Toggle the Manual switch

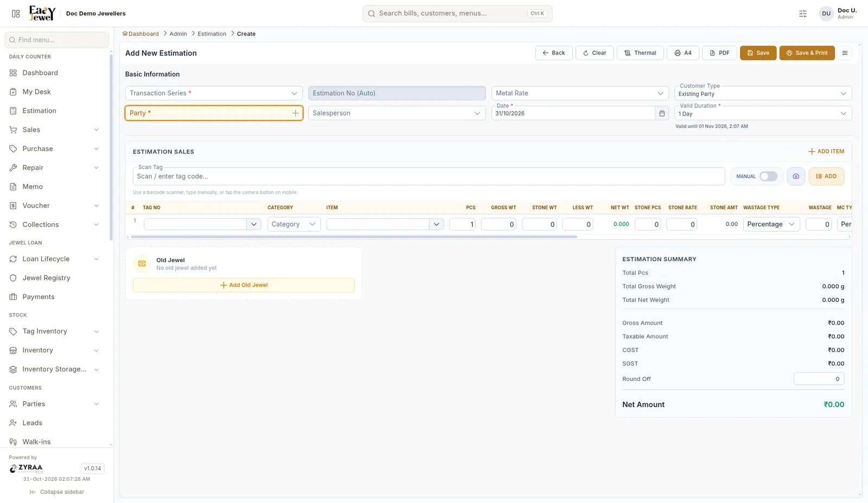(768, 176)
